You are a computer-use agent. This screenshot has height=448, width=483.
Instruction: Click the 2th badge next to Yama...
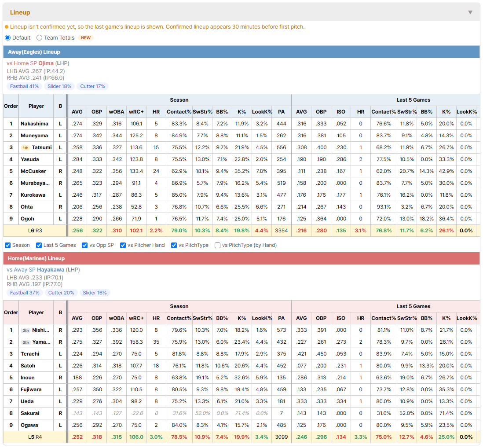(x=26, y=342)
